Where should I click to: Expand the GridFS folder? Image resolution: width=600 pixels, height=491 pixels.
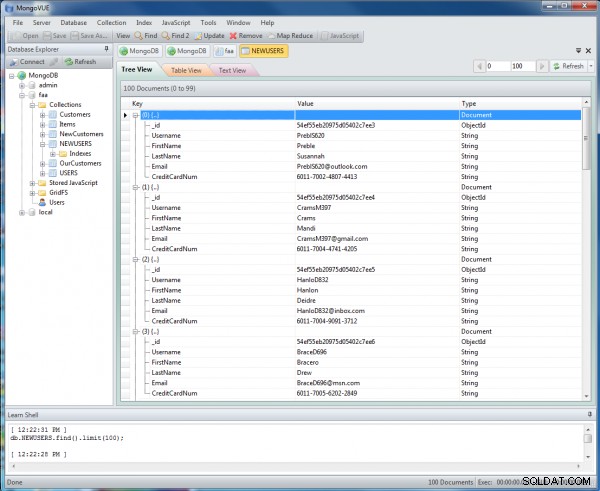(x=32, y=193)
